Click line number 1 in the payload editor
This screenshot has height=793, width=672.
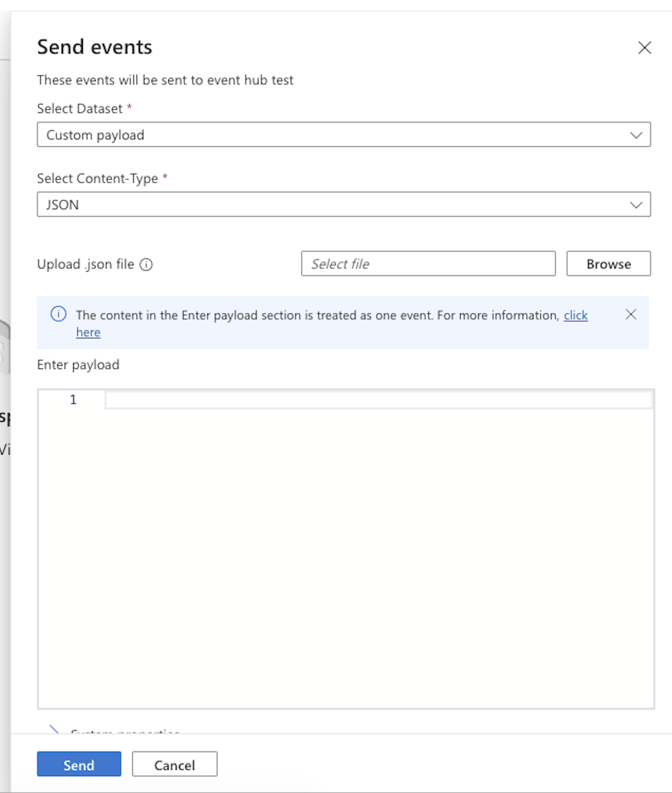73,399
